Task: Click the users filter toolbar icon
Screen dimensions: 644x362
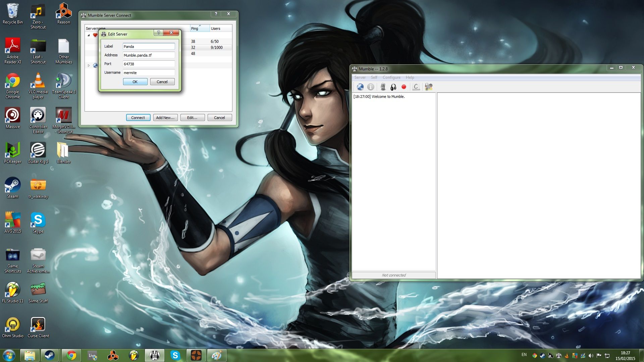Action: point(428,87)
